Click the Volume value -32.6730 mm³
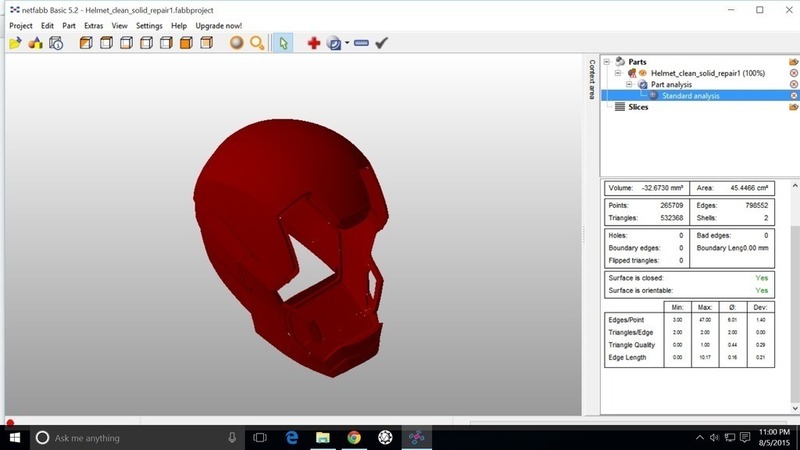This screenshot has height=450, width=800. 662,188
